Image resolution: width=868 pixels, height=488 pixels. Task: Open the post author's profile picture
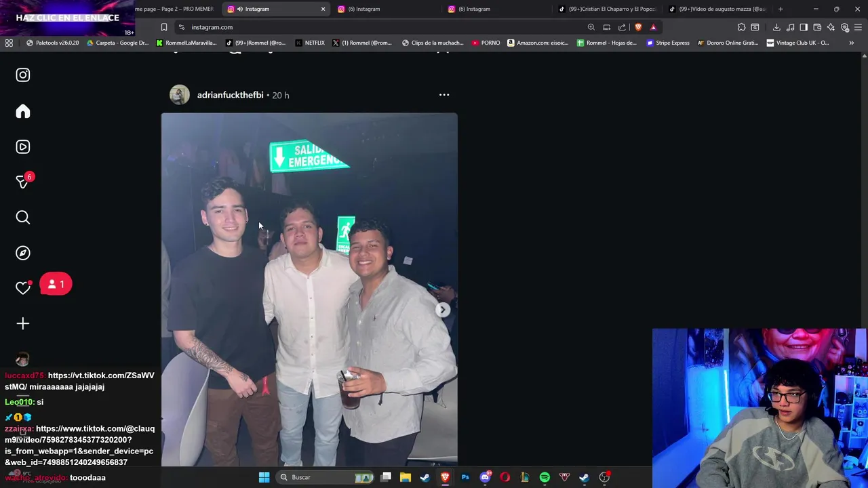point(180,95)
